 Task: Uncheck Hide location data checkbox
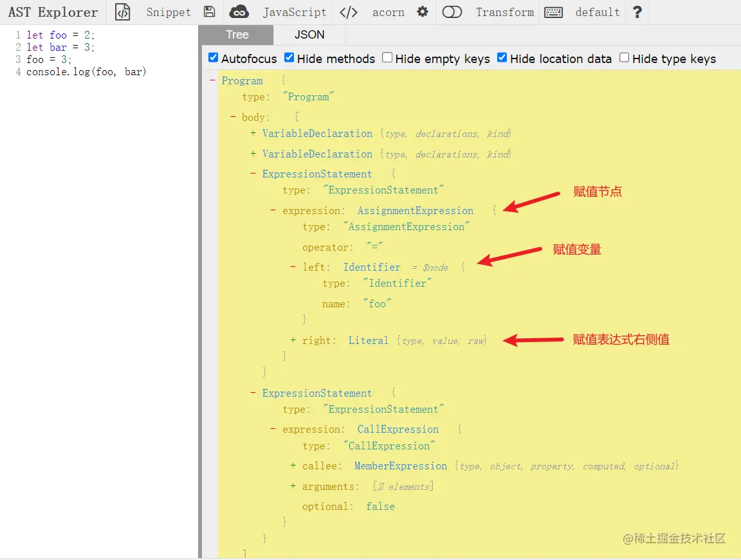(x=502, y=58)
